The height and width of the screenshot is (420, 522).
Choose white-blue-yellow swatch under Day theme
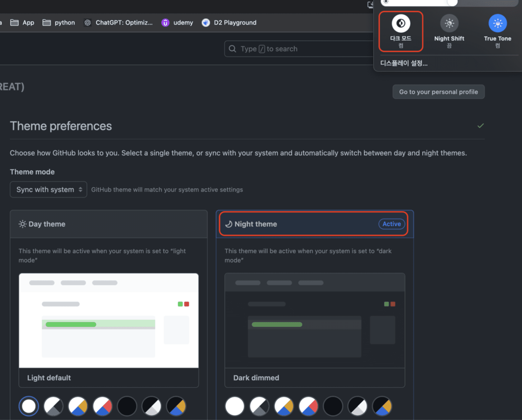point(78,406)
